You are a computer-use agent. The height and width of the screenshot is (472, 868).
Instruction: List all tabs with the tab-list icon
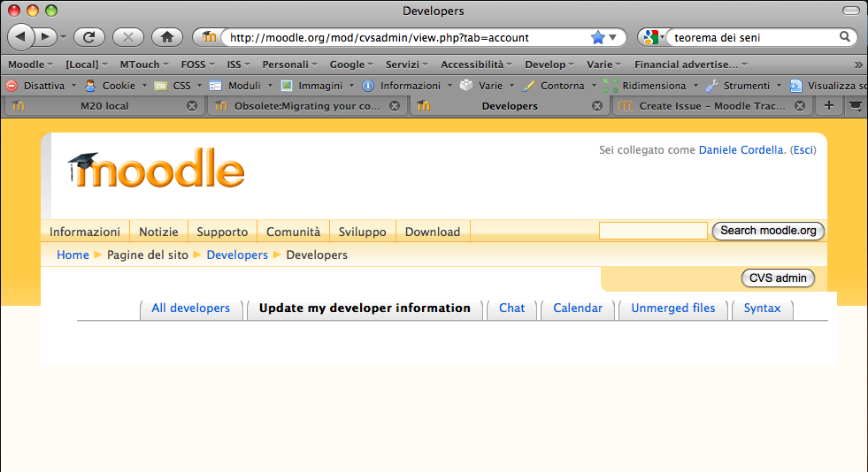pos(856,105)
